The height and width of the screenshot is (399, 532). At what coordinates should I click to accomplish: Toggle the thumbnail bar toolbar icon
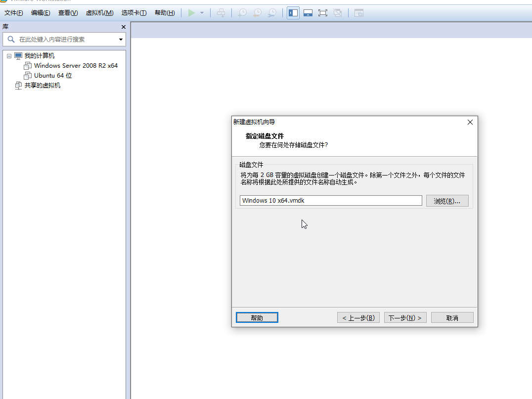[x=308, y=13]
